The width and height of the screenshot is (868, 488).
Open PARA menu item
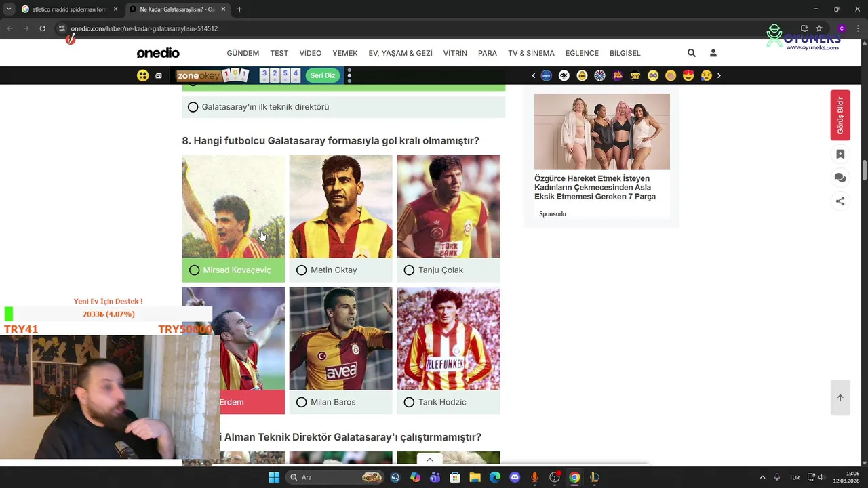488,53
